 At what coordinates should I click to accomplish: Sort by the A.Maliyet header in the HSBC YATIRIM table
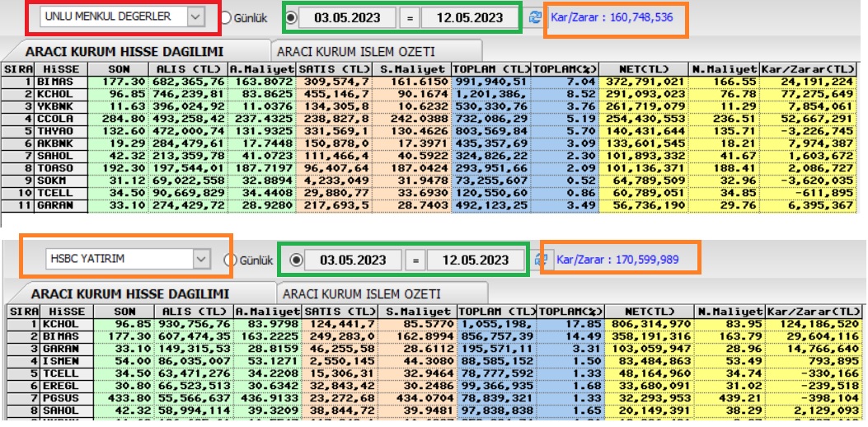pyautogui.click(x=268, y=312)
